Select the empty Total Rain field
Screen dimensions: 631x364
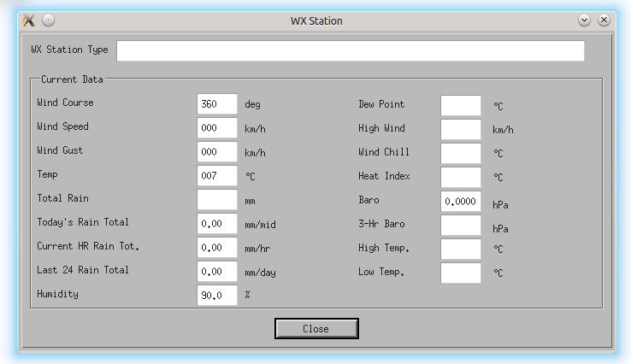[x=217, y=200]
